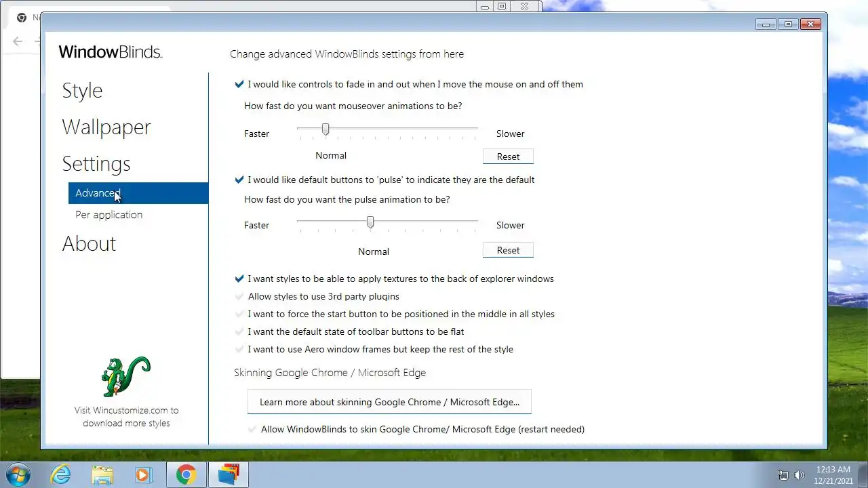Click Learn more about skinning Chrome / Edge
The width and height of the screenshot is (868, 488).
pyautogui.click(x=389, y=402)
